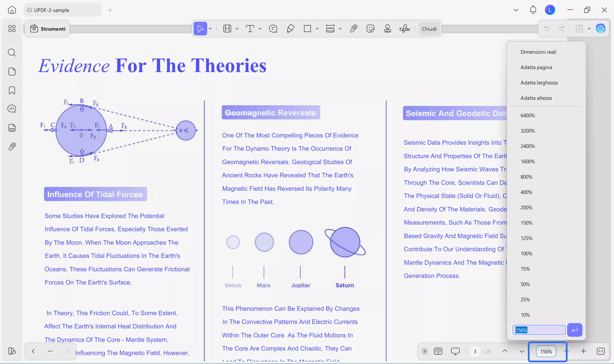
Task: Choose the pencil drawing tool
Action: coord(290,29)
